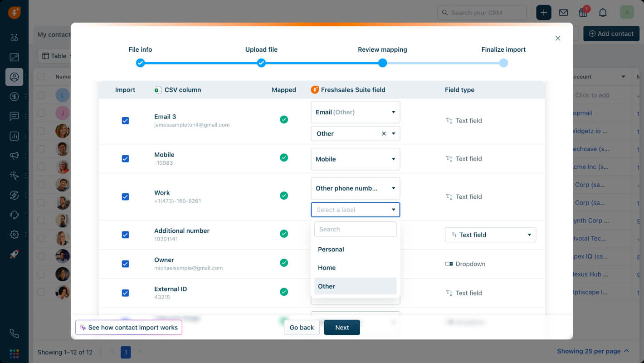The image size is (644, 363).
Task: Choose Other from the label list
Action: (356, 286)
